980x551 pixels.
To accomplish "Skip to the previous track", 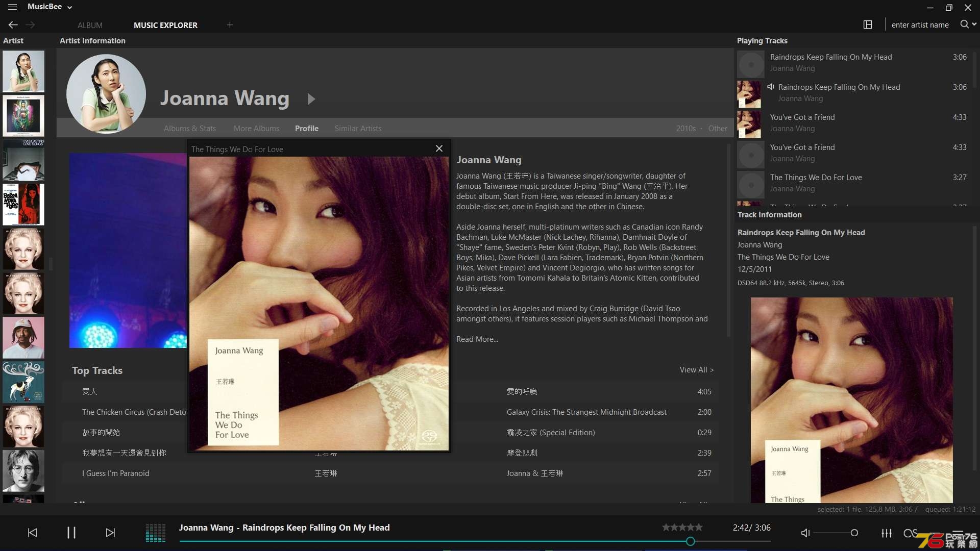I will [32, 533].
